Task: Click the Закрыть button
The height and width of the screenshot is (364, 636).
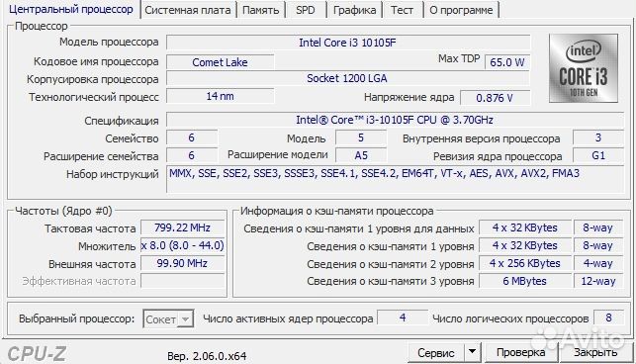Action: [x=595, y=352]
